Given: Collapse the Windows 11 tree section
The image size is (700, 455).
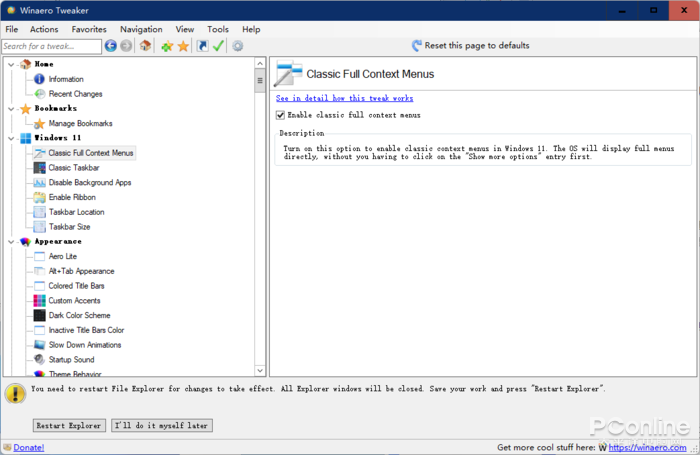Looking at the screenshot, I should (x=10, y=138).
